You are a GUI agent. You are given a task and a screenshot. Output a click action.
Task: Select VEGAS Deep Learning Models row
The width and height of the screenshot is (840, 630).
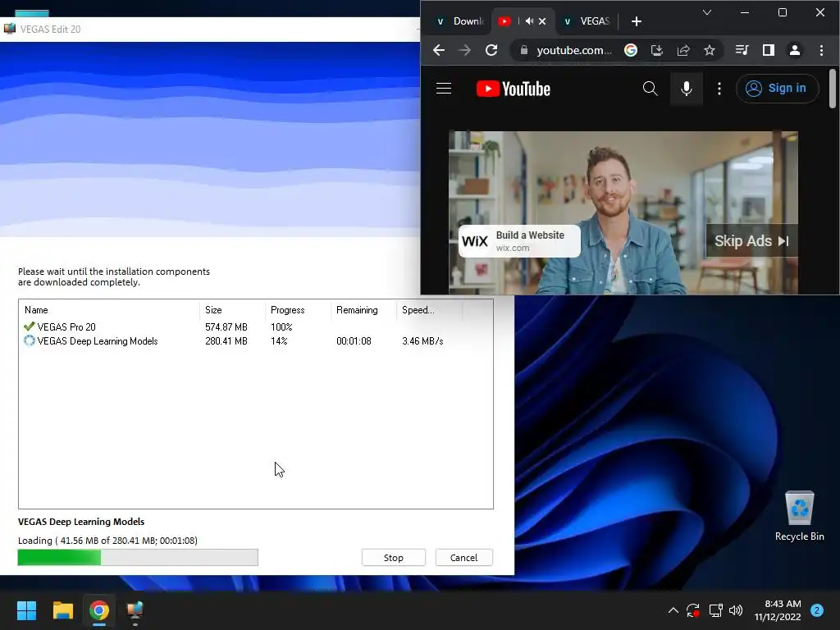tap(256, 341)
